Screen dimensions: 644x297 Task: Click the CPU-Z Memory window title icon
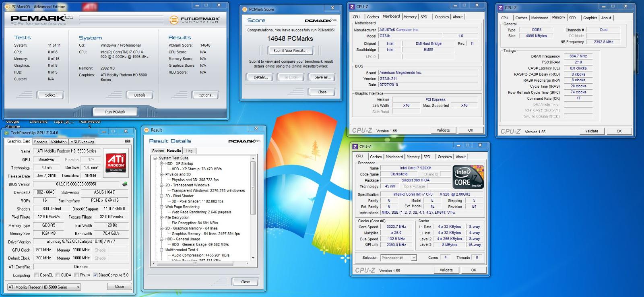tap(501, 8)
